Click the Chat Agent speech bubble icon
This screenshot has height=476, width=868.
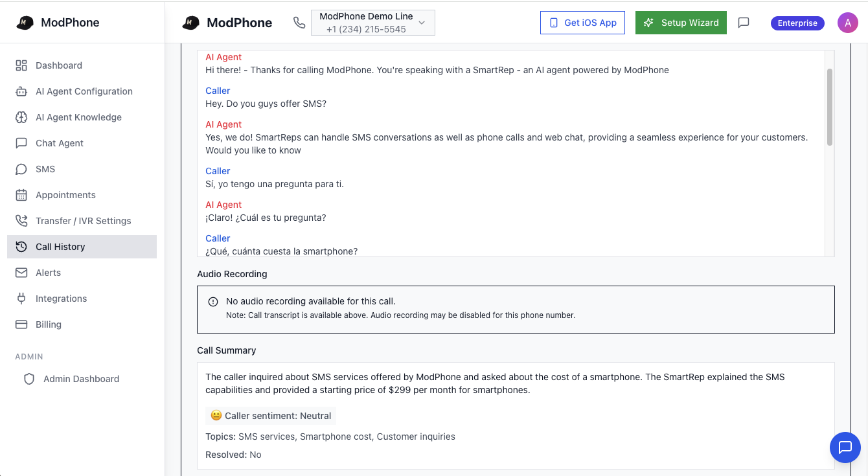point(21,143)
